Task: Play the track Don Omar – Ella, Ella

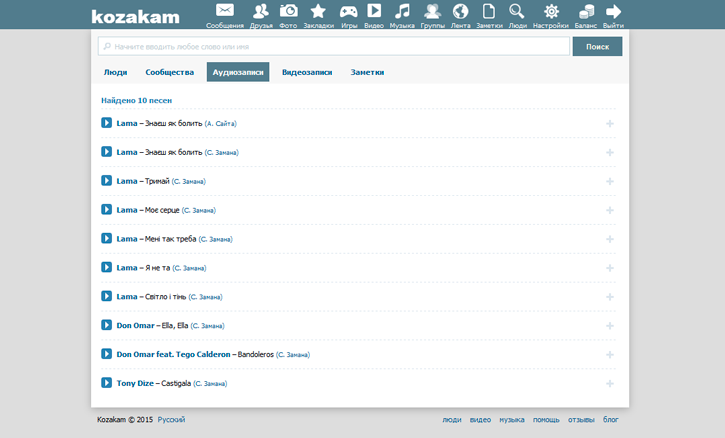Action: pos(106,325)
